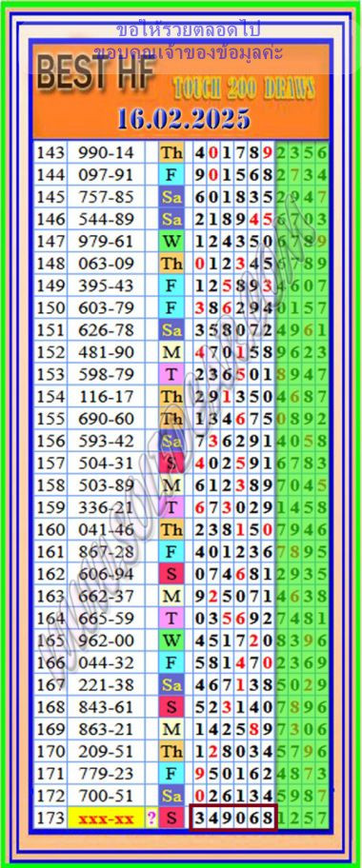This screenshot has width=362, height=868.
Task: Select the boxed 349068 prediction digits
Action: click(233, 818)
